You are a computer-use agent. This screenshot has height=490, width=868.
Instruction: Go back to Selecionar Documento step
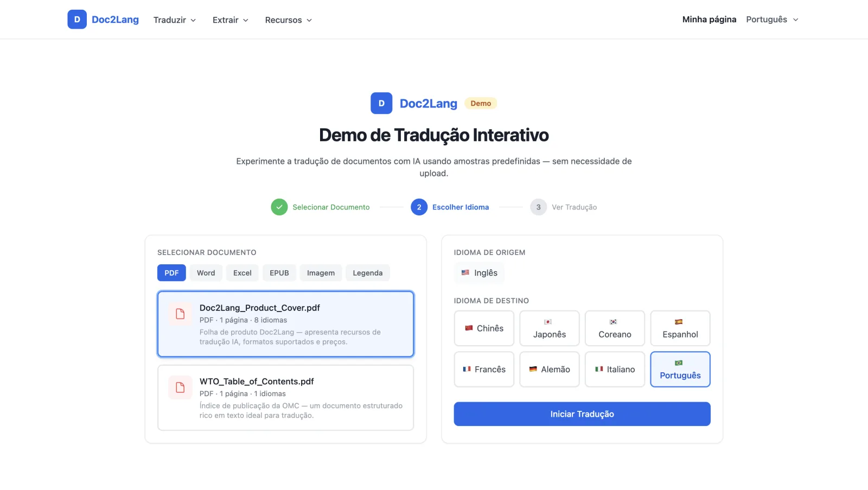click(x=331, y=207)
